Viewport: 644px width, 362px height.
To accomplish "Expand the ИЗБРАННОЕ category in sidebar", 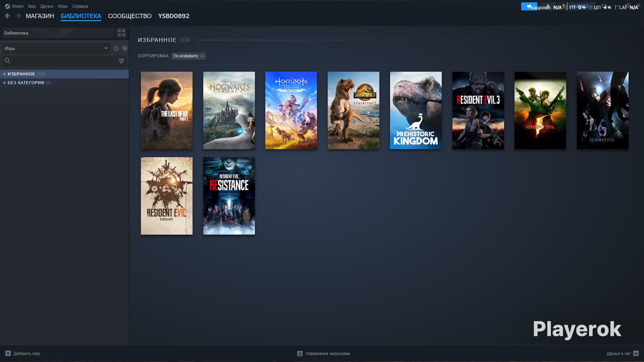I will [x=4, y=74].
